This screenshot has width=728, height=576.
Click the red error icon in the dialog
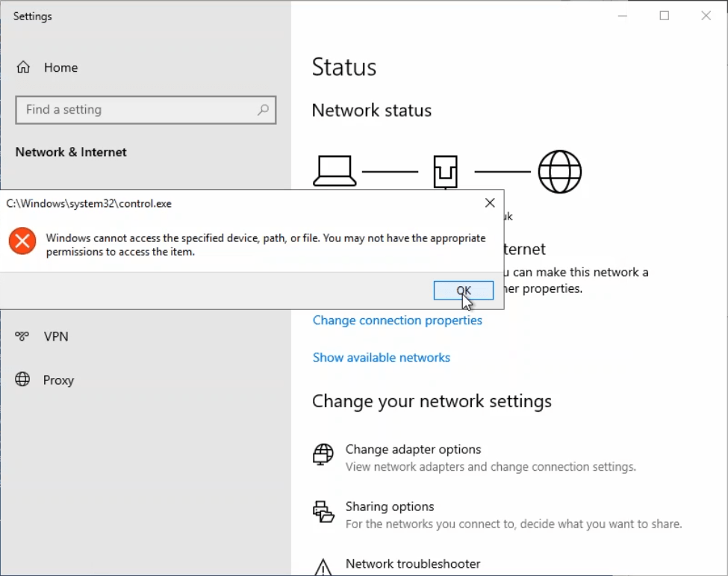tap(22, 241)
